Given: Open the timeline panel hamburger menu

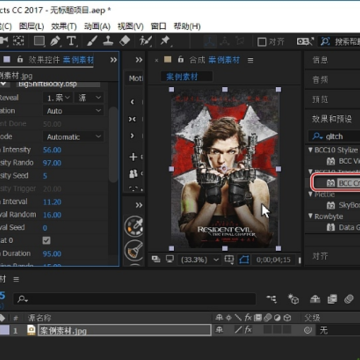Looking at the screenshot, I should pyautogui.click(x=16, y=279).
